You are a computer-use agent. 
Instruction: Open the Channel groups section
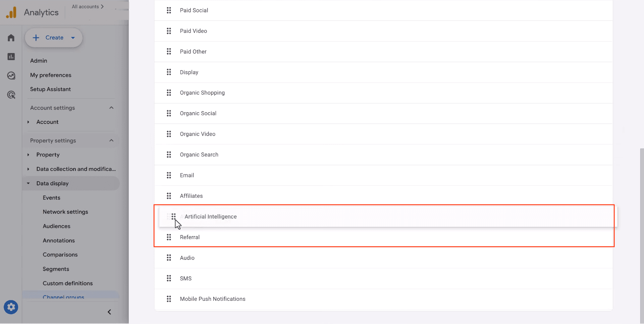click(63, 297)
